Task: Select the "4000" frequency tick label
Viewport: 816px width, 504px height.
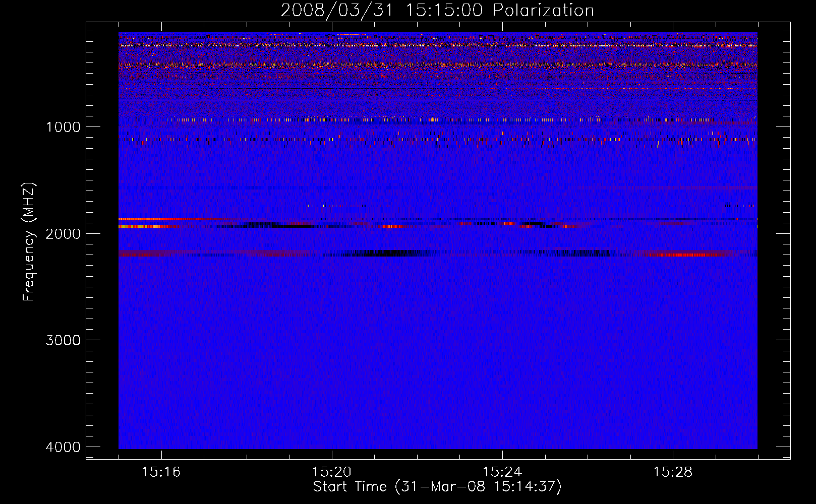Action: pyautogui.click(x=63, y=447)
